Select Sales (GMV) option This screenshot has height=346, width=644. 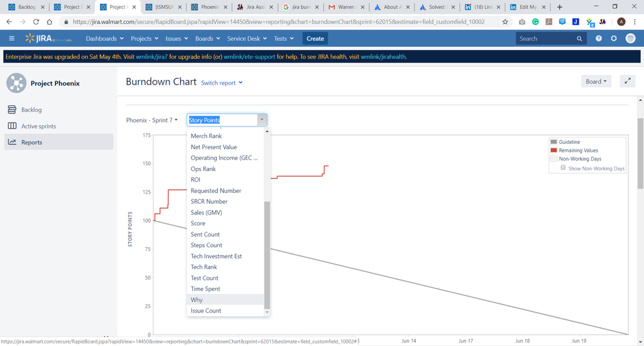[x=225, y=212]
